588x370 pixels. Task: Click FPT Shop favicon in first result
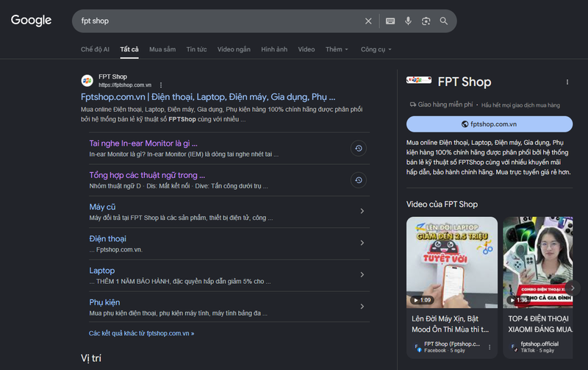(87, 80)
